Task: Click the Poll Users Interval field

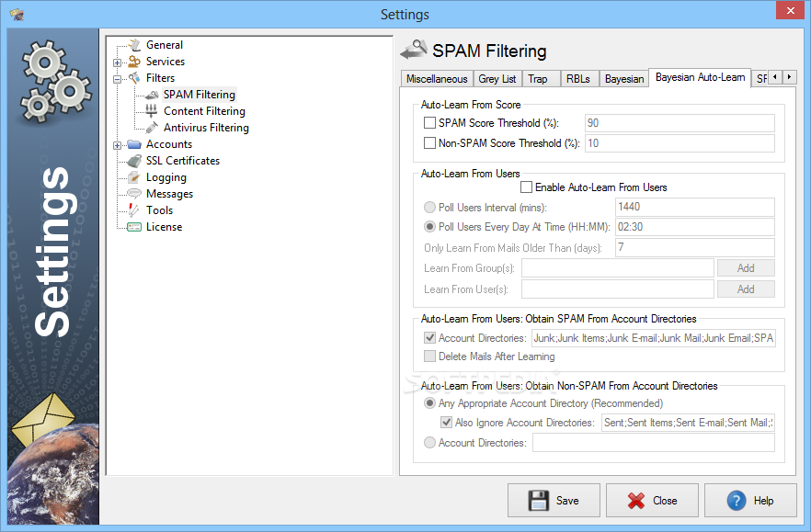Action: click(694, 207)
